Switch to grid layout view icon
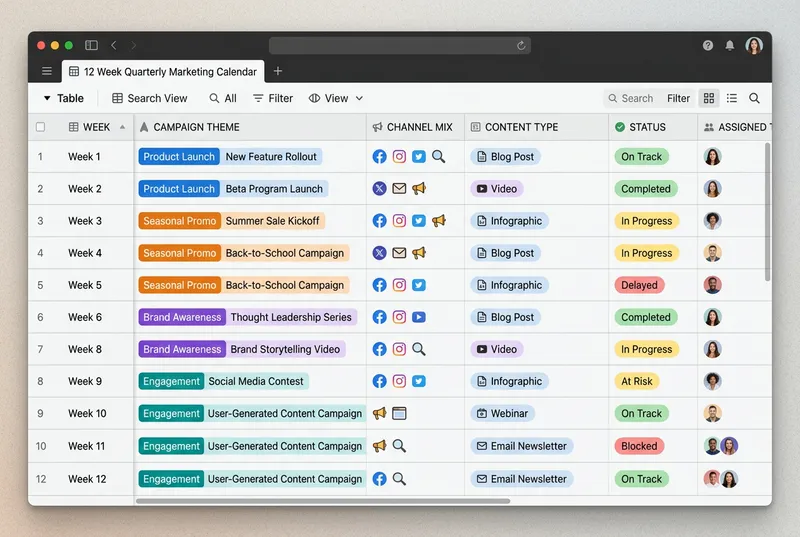 click(x=709, y=98)
